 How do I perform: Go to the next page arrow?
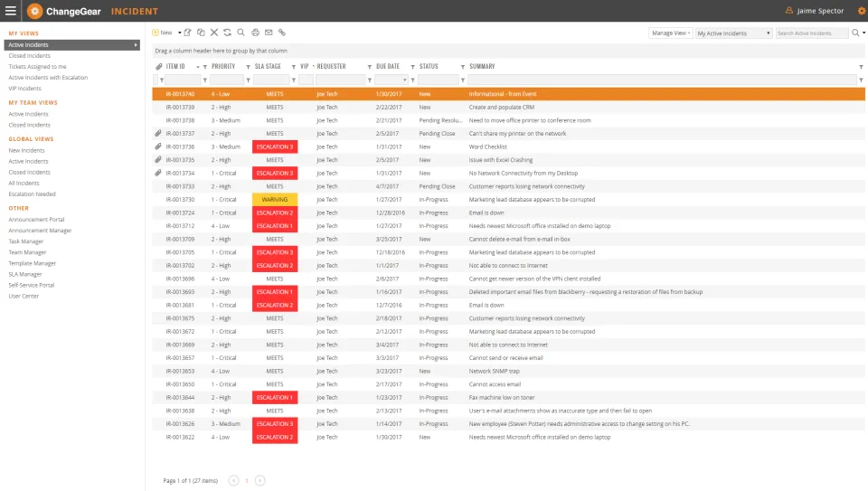click(x=259, y=480)
